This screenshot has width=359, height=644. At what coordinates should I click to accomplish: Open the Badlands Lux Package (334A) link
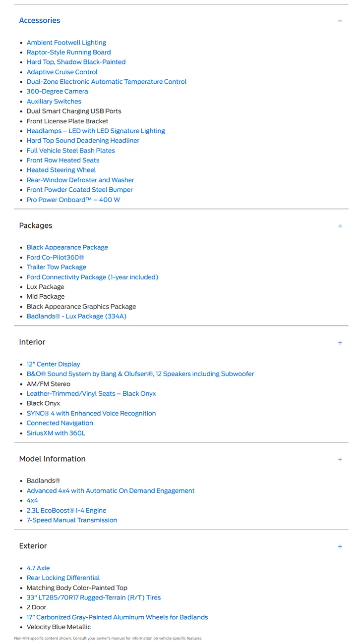point(76,316)
